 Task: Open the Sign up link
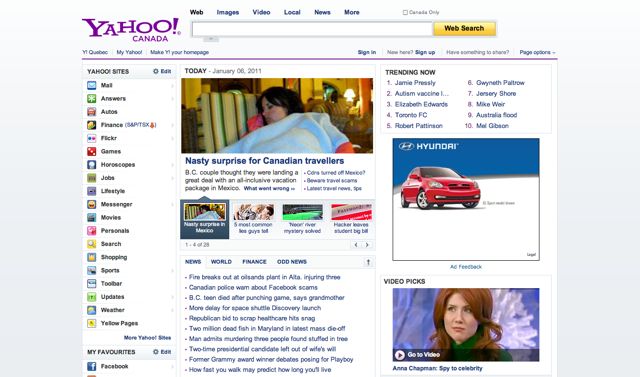tap(425, 52)
